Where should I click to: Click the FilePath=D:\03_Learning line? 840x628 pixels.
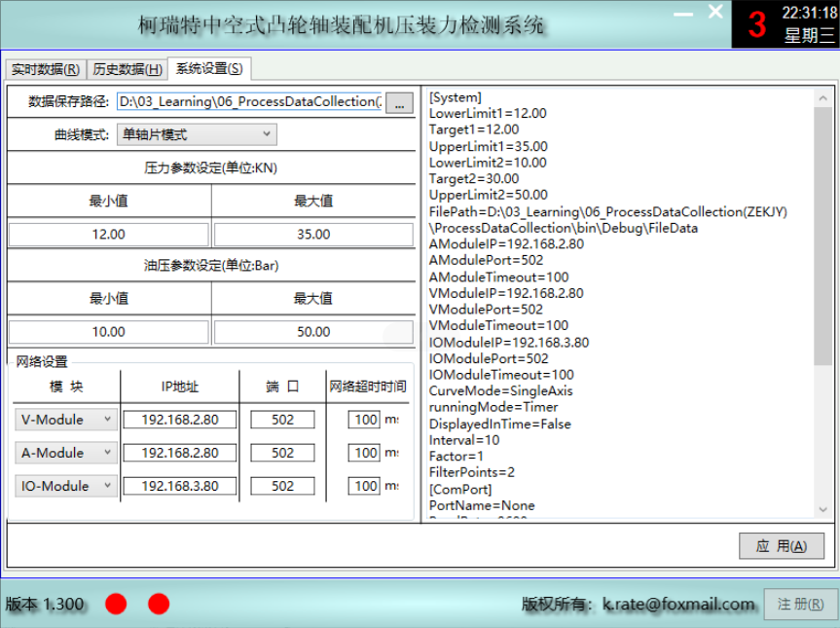pyautogui.click(x=608, y=211)
